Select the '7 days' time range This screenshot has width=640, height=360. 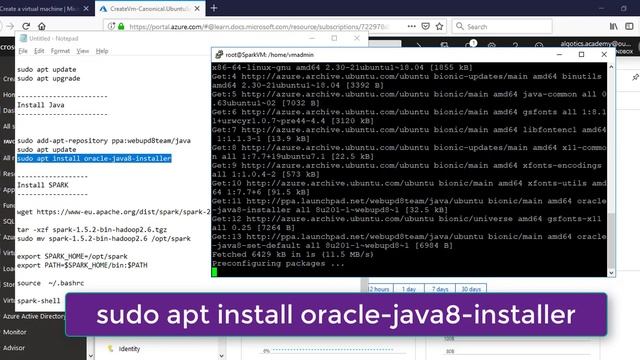[440, 289]
